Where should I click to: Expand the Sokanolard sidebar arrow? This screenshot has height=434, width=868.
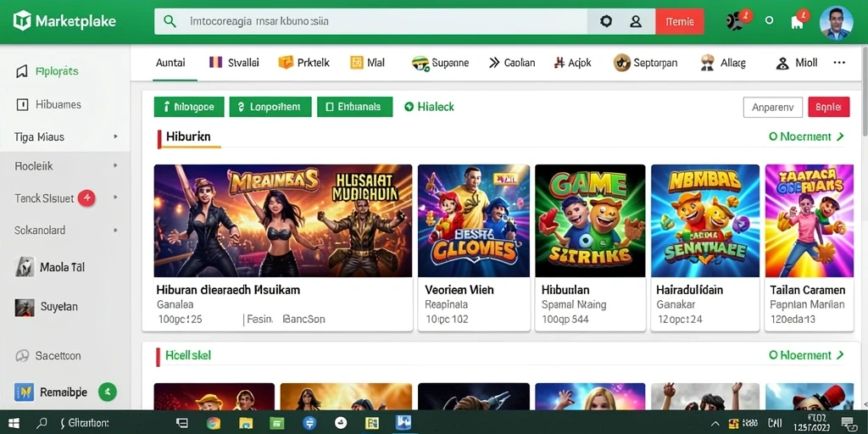(115, 231)
